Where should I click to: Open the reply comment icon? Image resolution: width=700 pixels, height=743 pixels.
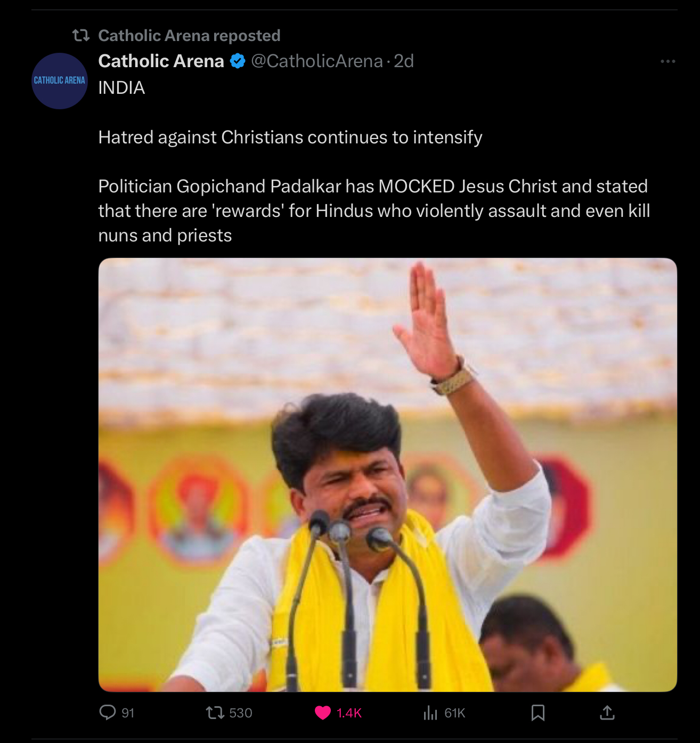pyautogui.click(x=108, y=713)
